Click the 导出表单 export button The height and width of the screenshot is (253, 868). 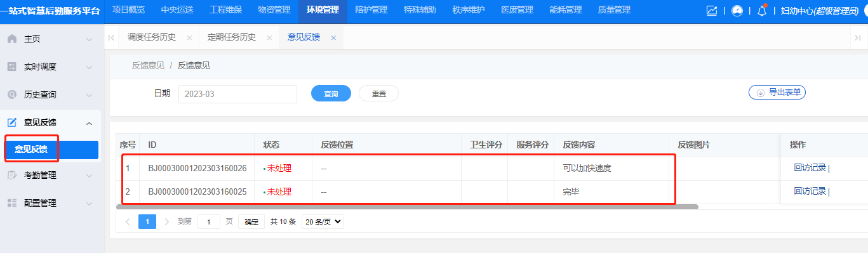click(x=777, y=93)
